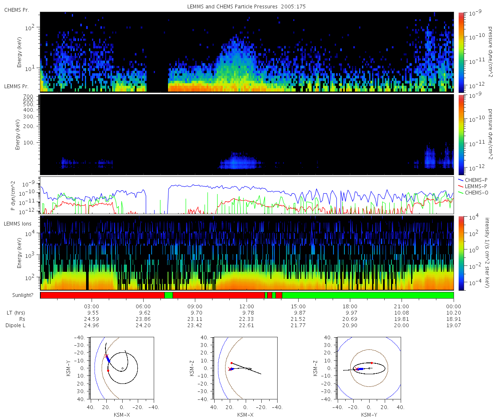Click the KSM-X versus KSM-Y orbit plot

tap(122, 368)
